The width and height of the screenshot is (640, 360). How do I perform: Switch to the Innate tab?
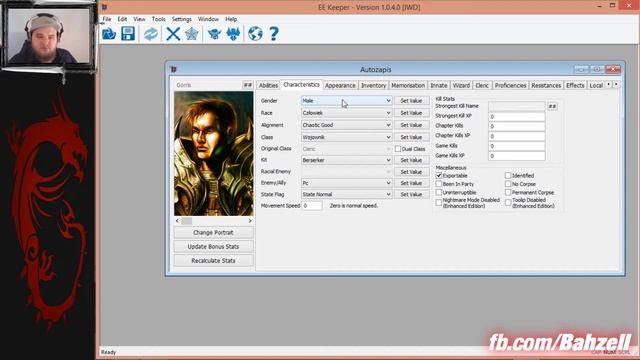(439, 85)
